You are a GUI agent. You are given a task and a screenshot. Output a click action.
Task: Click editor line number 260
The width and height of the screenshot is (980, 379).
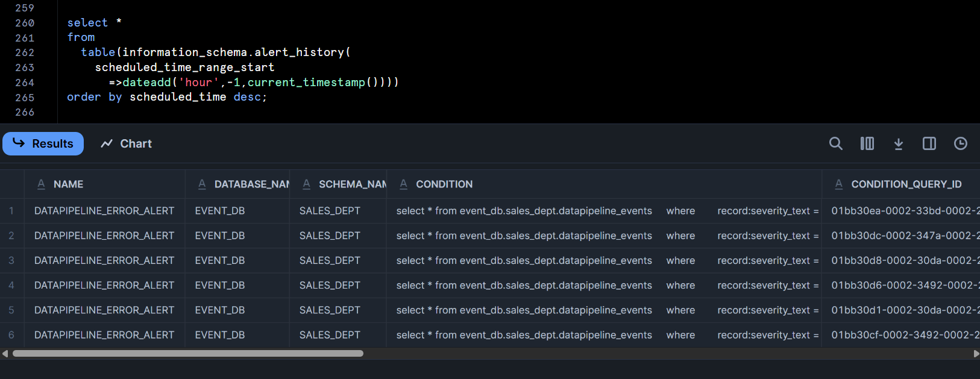pyautogui.click(x=25, y=23)
